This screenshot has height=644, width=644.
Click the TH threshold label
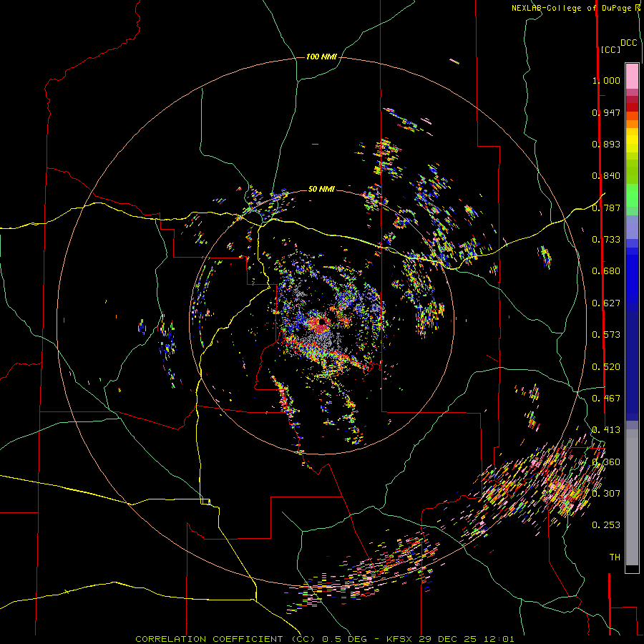tap(615, 557)
